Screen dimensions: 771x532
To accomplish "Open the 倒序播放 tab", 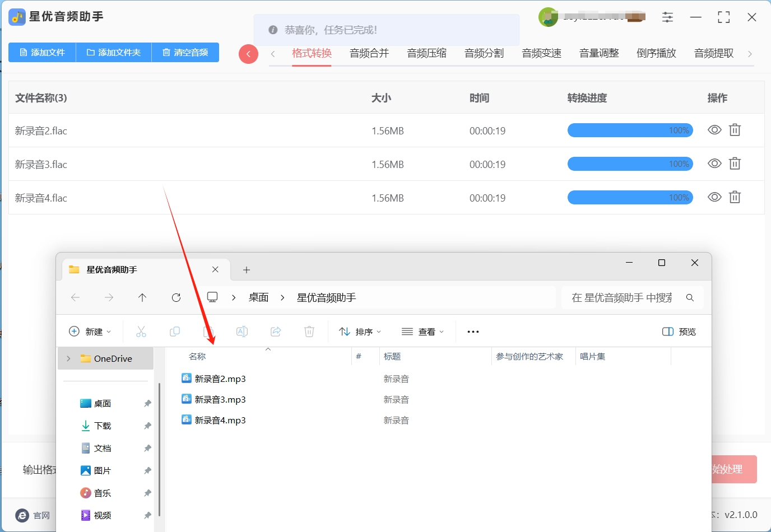I will coord(656,53).
